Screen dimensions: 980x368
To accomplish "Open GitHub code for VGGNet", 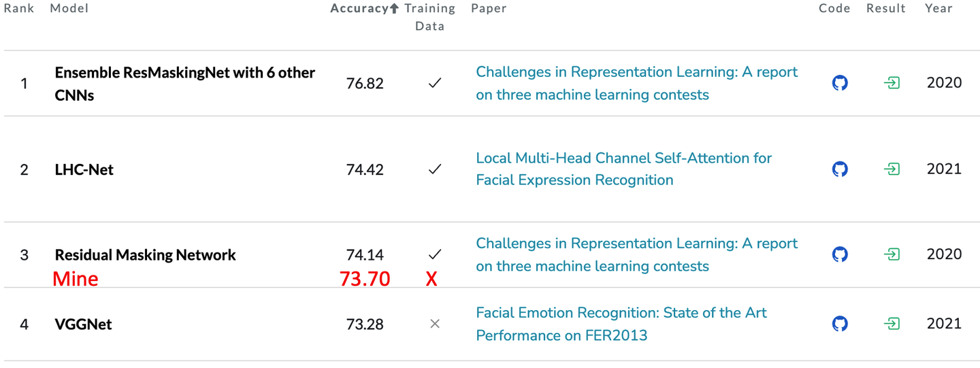I will [x=840, y=324].
